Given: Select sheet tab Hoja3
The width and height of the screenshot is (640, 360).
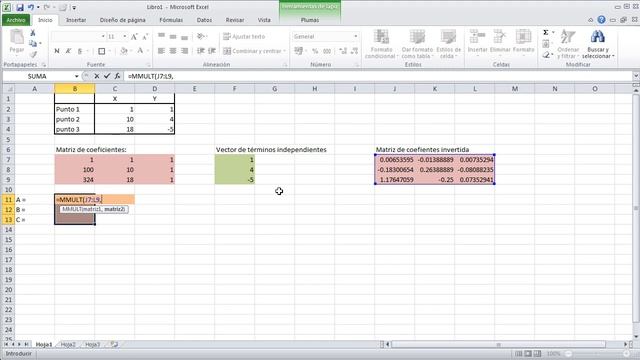Looking at the screenshot, I should coord(92,344).
